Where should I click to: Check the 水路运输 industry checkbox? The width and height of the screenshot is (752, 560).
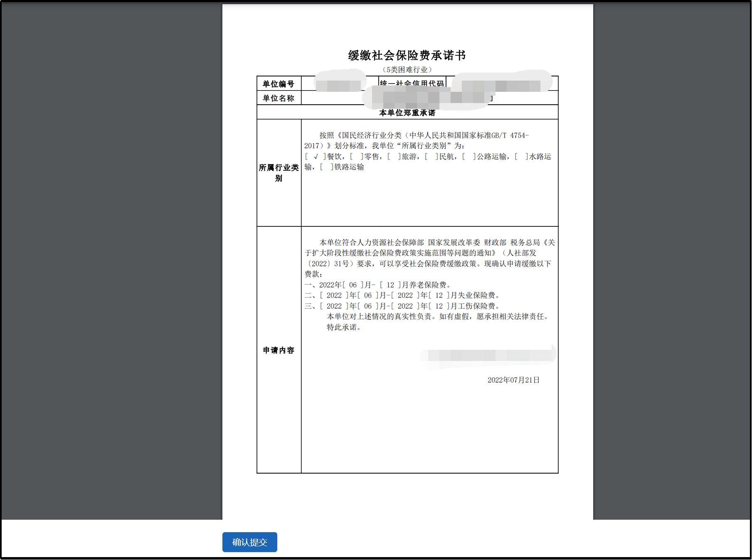click(520, 157)
